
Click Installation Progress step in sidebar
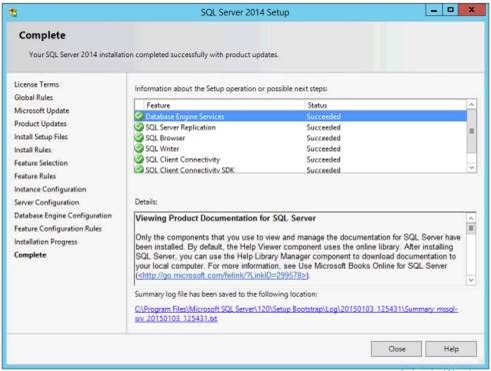tap(46, 242)
